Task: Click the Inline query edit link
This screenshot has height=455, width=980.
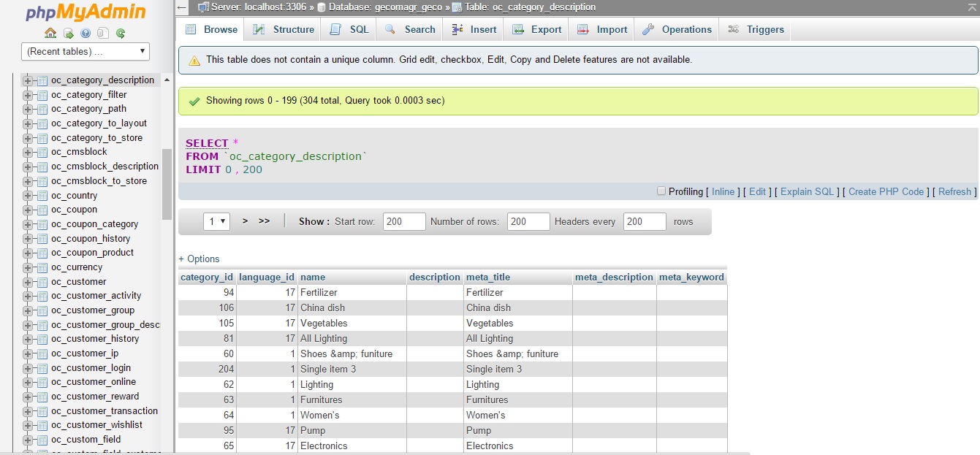Action: pos(723,192)
